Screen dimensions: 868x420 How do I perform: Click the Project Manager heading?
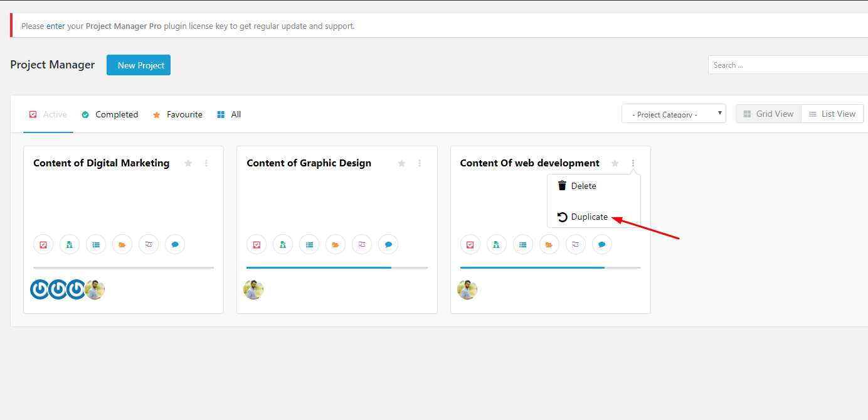(53, 65)
